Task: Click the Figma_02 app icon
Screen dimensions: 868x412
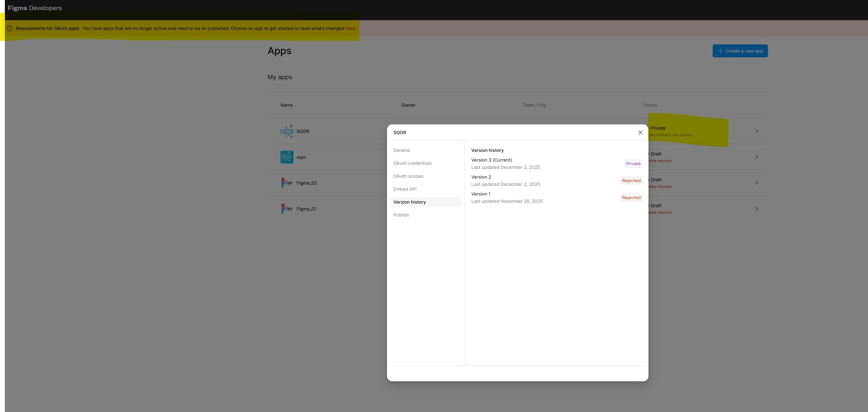Action: point(287,183)
